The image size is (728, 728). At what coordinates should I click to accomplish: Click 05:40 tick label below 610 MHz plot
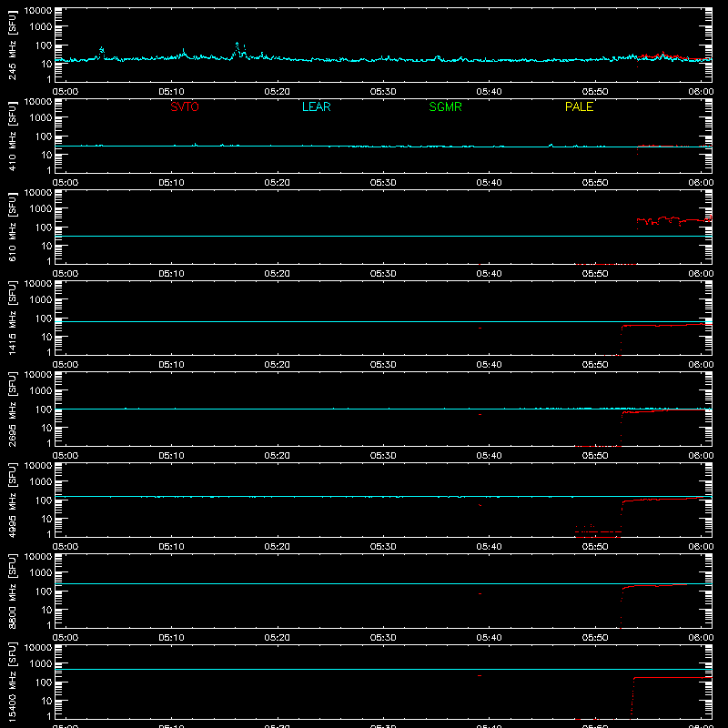[489, 274]
